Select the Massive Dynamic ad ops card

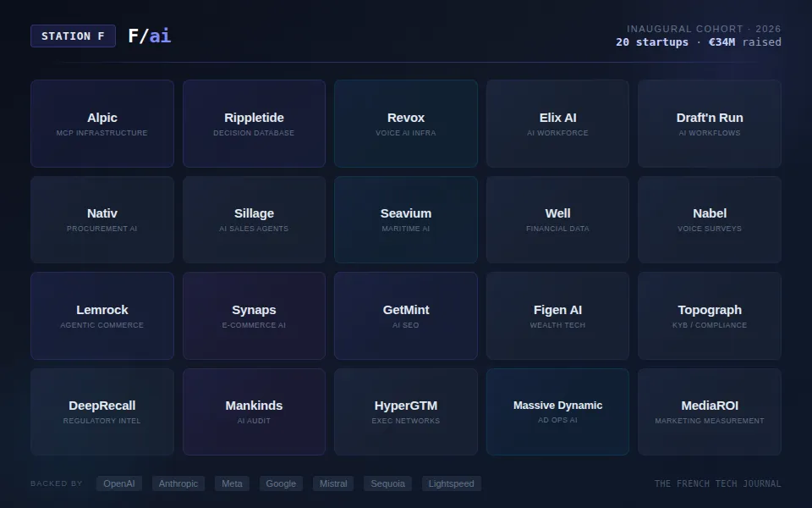(557, 411)
